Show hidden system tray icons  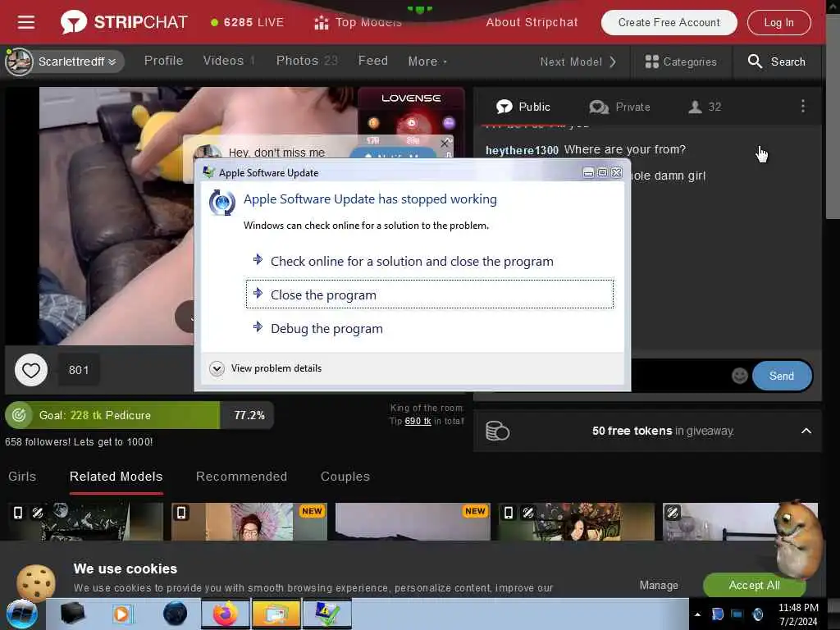coord(697,614)
